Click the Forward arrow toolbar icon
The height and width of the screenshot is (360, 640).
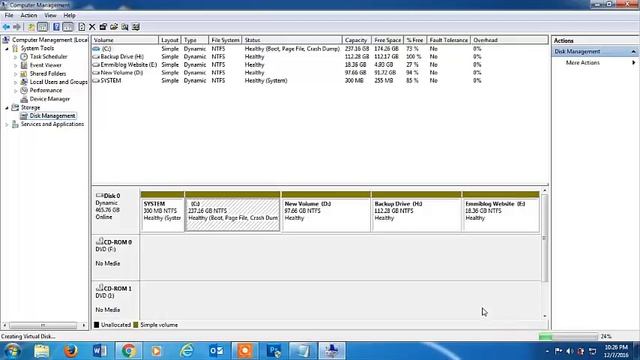[17, 27]
